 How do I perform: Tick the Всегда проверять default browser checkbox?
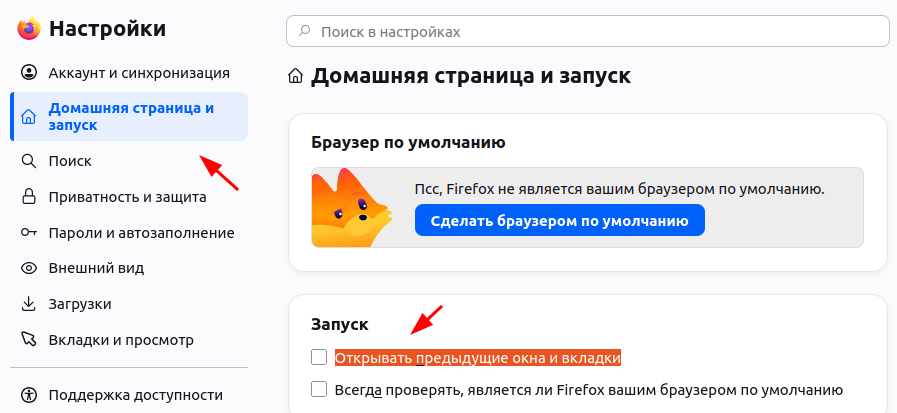(x=319, y=390)
